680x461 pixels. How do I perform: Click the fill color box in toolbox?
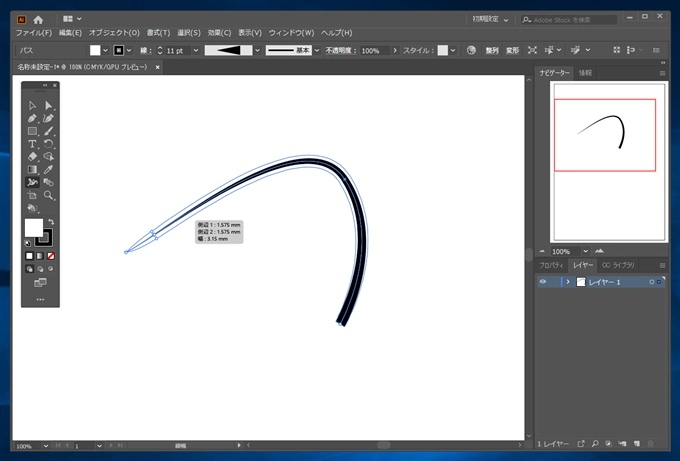click(33, 227)
